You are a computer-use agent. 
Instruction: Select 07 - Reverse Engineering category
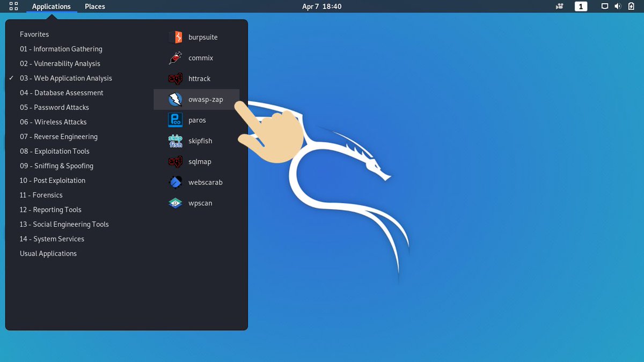coord(58,137)
